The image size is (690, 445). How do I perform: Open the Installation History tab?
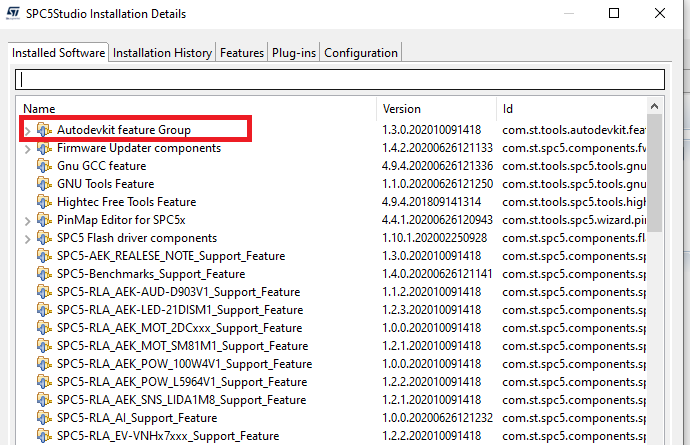tap(162, 53)
